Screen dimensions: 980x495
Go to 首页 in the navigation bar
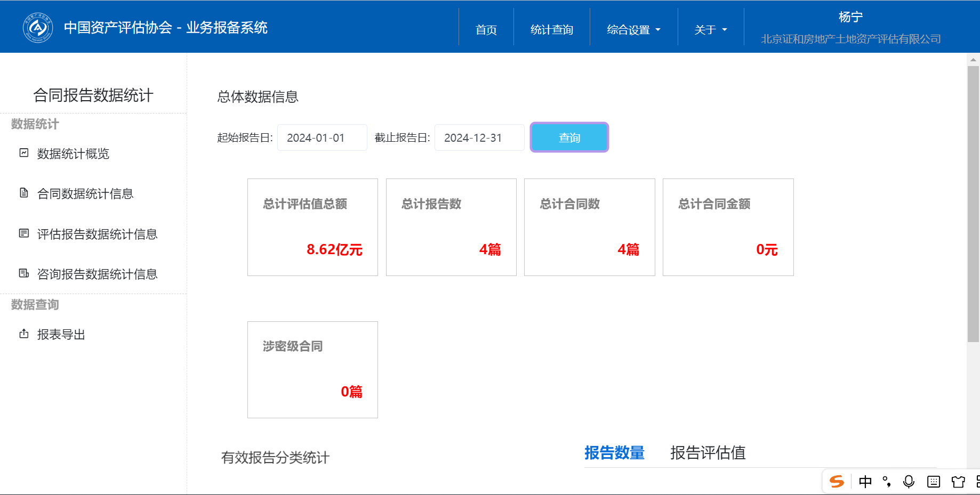click(x=486, y=30)
